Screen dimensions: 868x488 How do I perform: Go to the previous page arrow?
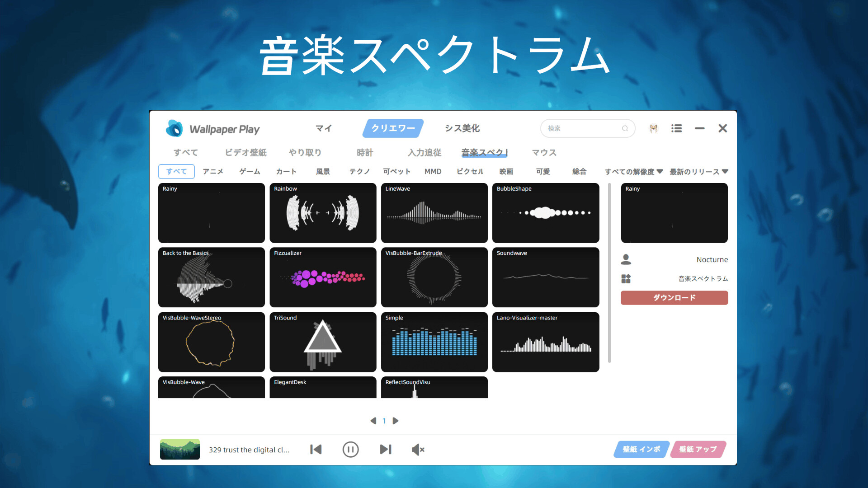click(373, 421)
